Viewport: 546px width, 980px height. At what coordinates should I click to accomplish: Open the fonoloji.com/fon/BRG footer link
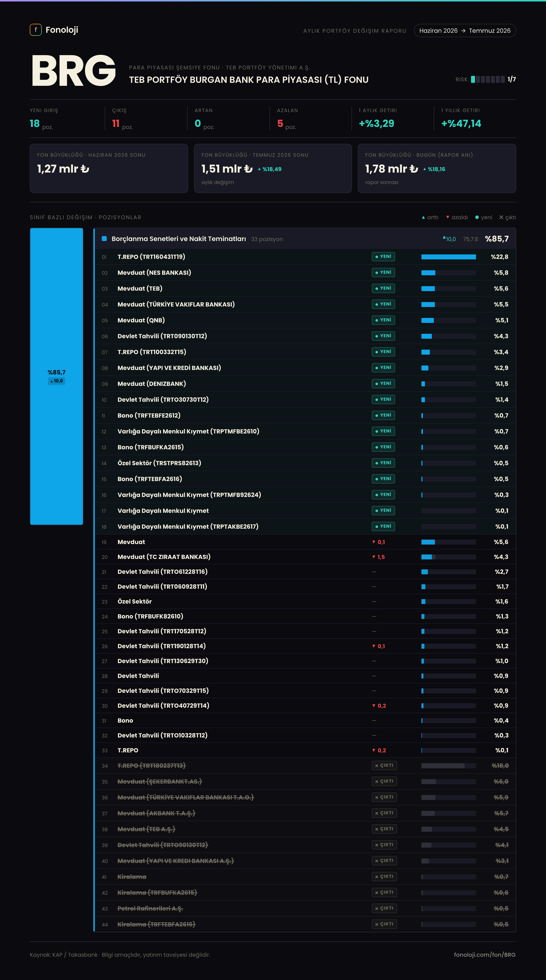[x=485, y=955]
